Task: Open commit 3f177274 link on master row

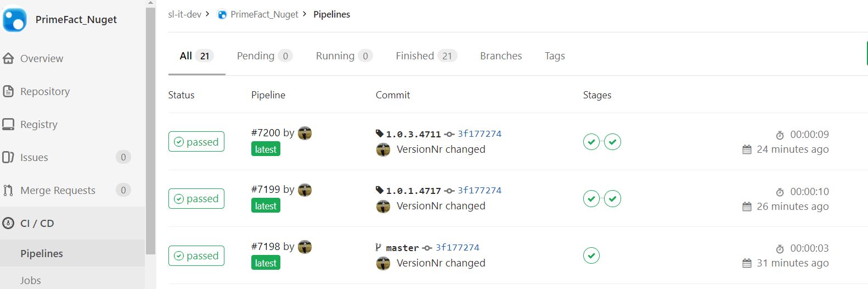Action: tap(457, 248)
